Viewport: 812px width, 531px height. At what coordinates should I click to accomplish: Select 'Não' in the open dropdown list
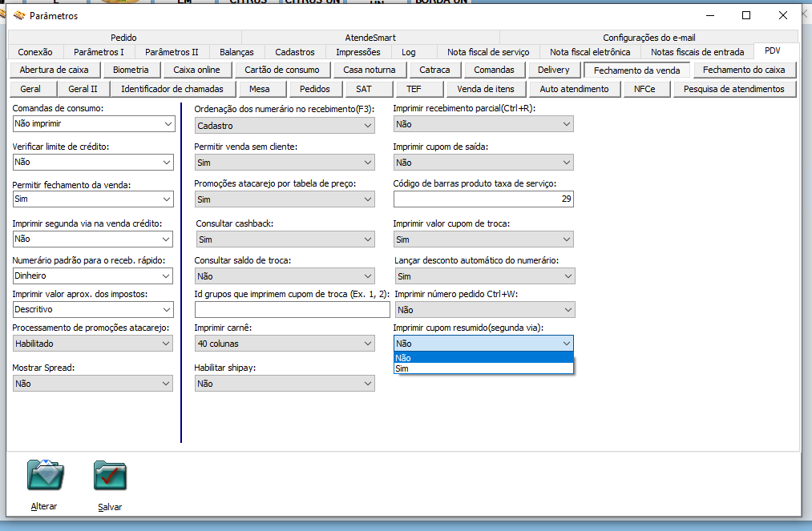pyautogui.click(x=483, y=358)
